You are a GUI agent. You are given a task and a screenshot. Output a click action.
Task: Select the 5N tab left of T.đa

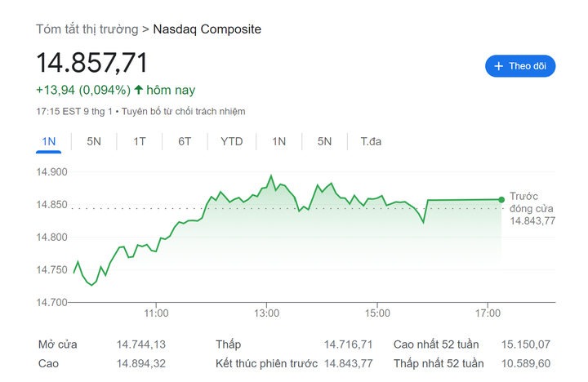click(x=324, y=141)
